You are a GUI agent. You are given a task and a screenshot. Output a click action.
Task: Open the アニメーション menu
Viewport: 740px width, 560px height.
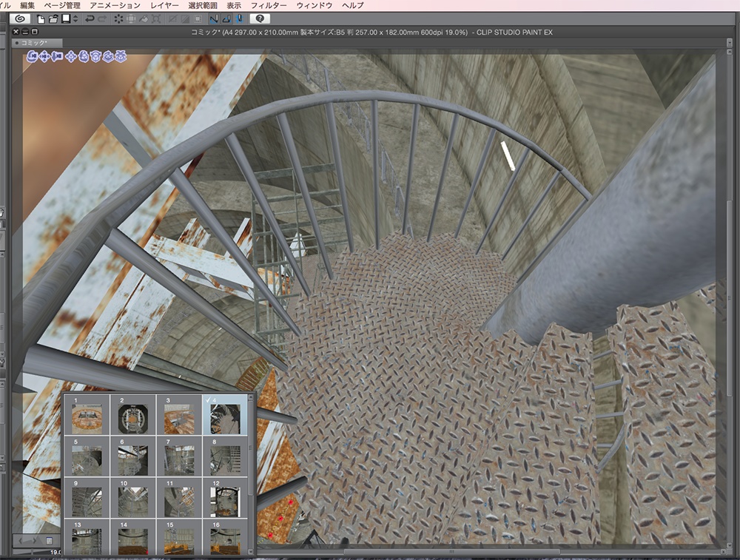pyautogui.click(x=115, y=5)
